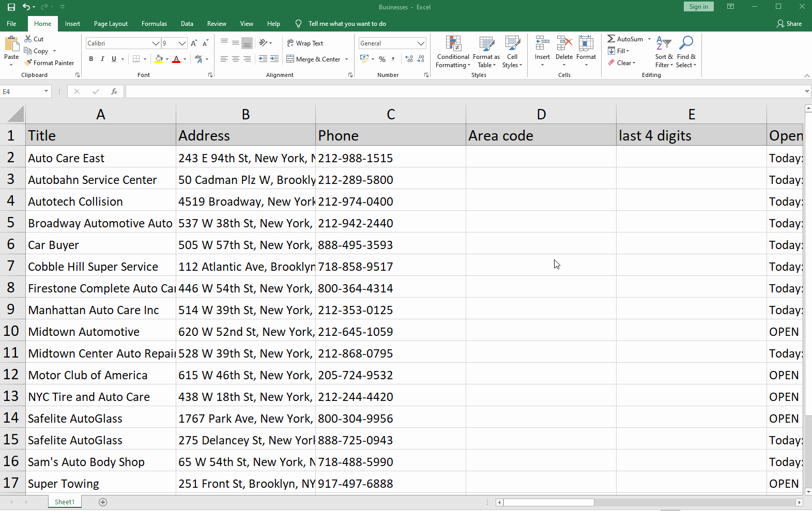Open the File tab
812x511 pixels.
tap(11, 24)
